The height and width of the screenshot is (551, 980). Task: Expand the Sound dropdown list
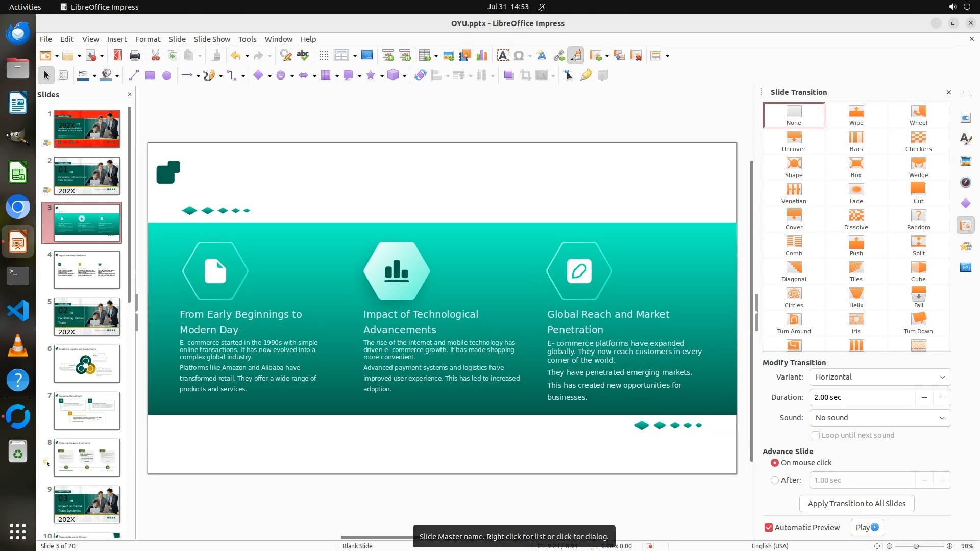tap(880, 418)
